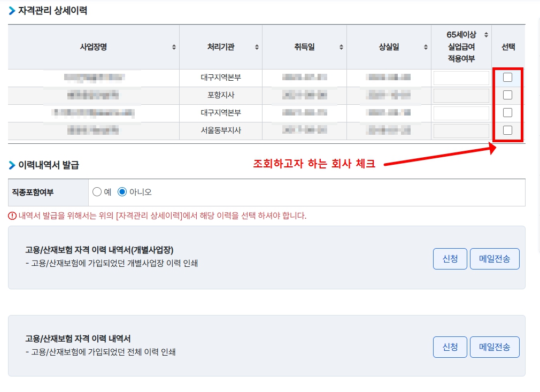Click the blue arrow beside 이력내역서 발급
Image resolution: width=540 pixels, height=392 pixels.
[13, 164]
